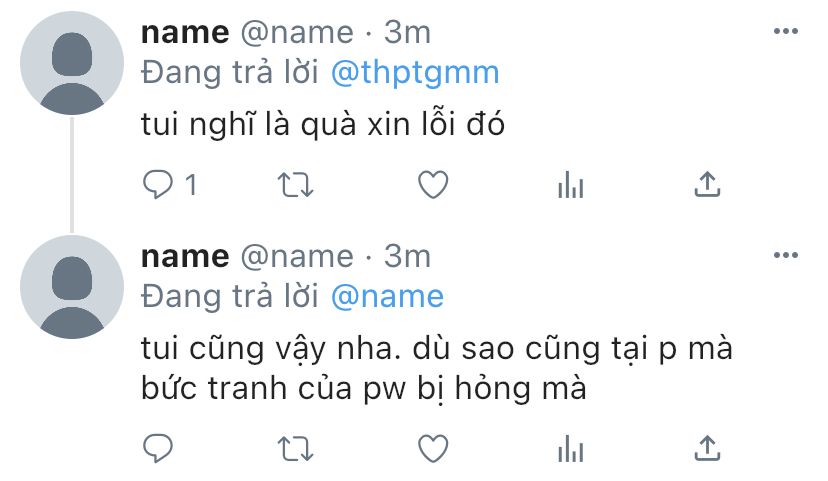Image resolution: width=828 pixels, height=481 pixels.
Task: View analytics of the first tweet
Action: 570,185
